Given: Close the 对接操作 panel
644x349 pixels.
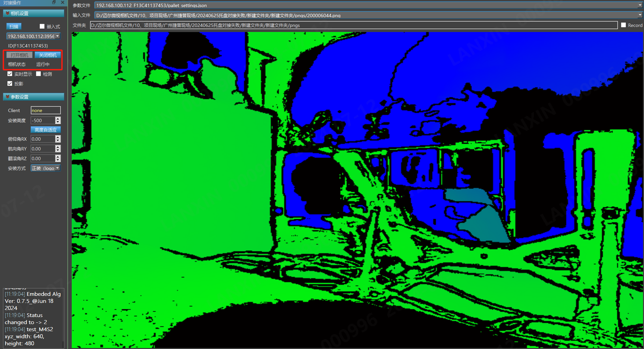Looking at the screenshot, I should point(62,3).
